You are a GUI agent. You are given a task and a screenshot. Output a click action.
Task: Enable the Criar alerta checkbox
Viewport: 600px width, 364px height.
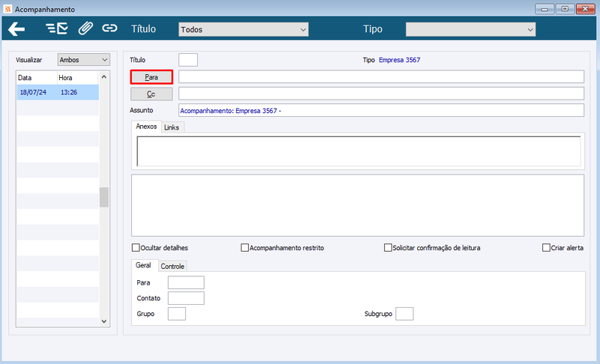click(x=546, y=247)
